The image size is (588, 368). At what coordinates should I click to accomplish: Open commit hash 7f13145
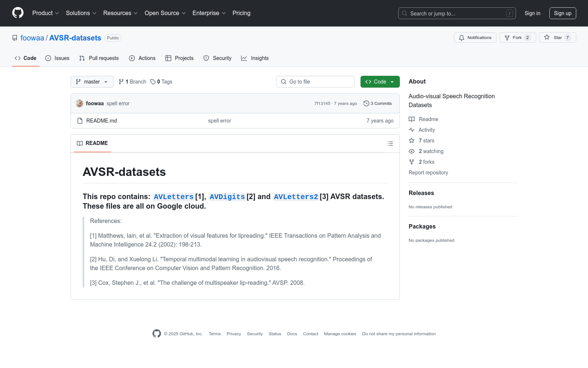[322, 103]
